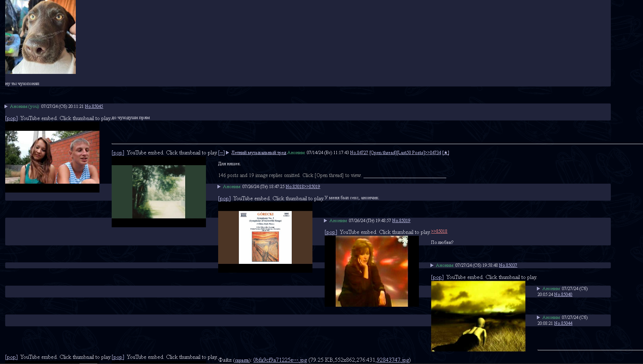643x364 pixels.
Task: Click the poster name Аноним (you)
Action: click(x=24, y=106)
